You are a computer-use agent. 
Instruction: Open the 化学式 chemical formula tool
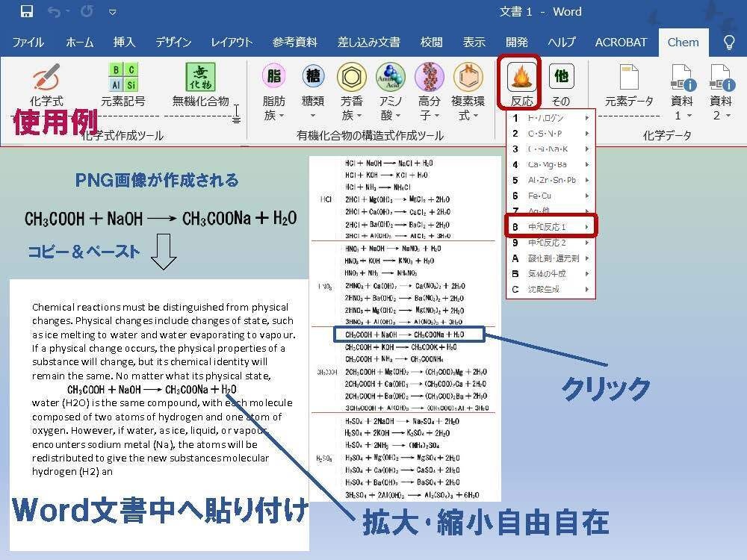[46, 85]
